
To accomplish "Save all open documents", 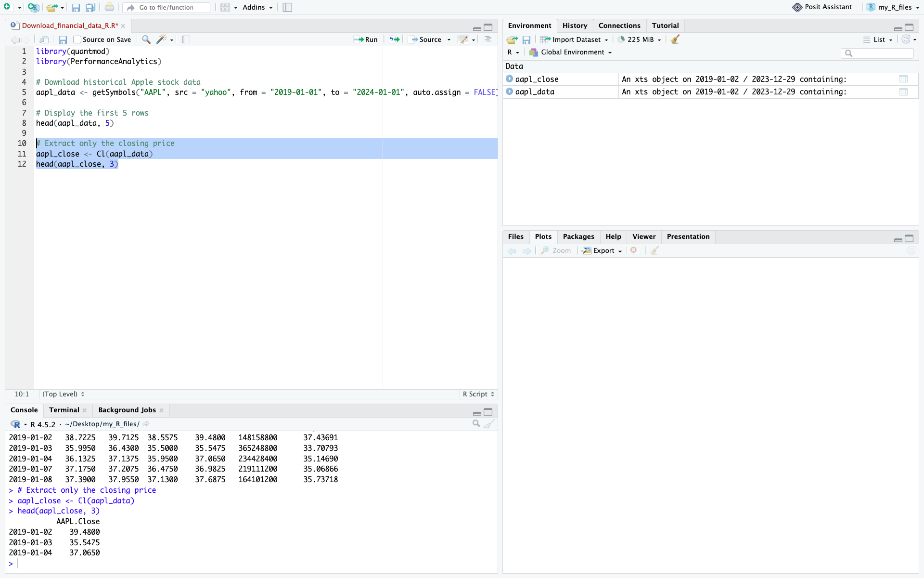I will point(90,7).
